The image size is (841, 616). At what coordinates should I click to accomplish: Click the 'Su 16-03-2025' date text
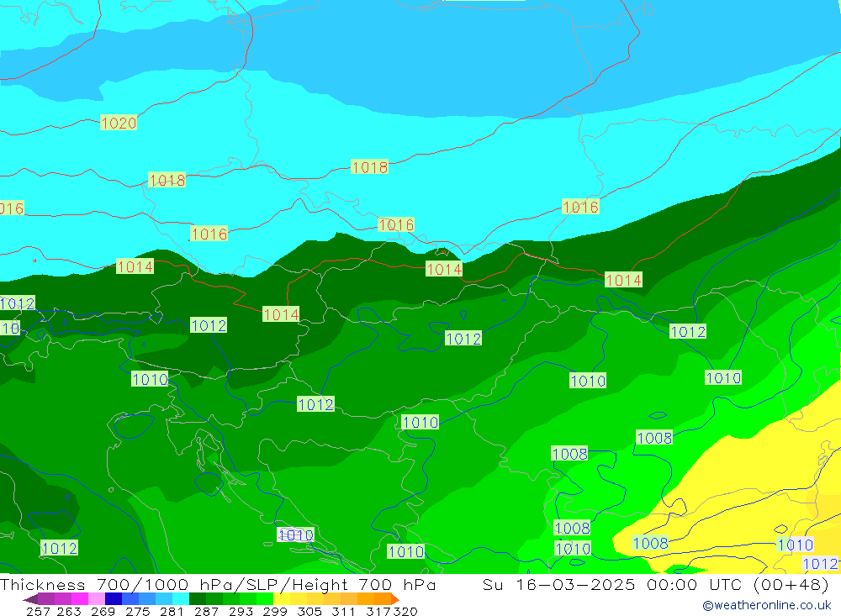559,584
